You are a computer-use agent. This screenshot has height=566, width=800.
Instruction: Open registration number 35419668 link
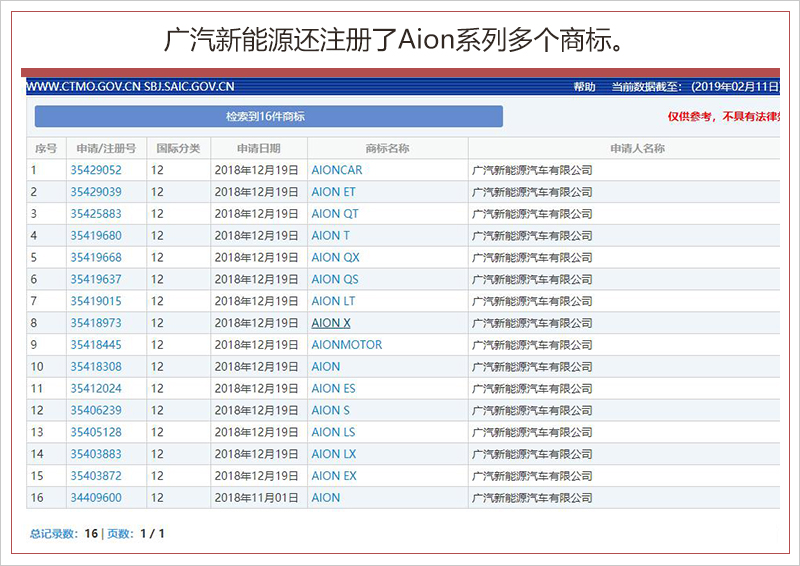pyautogui.click(x=96, y=257)
